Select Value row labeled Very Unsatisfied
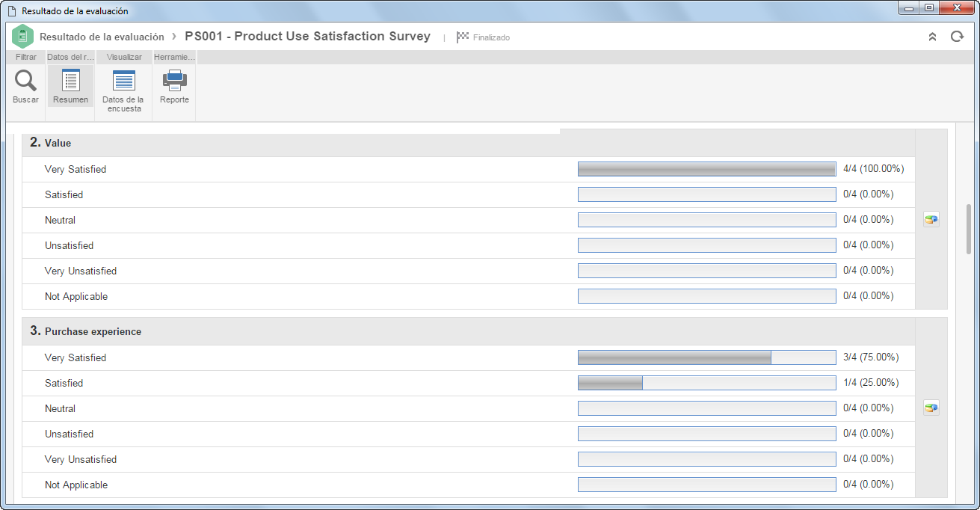Screen dimensions: 980x510 [x=469, y=271]
